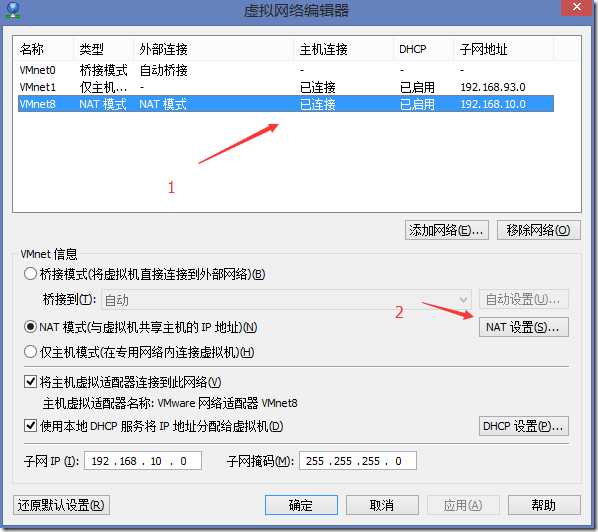
Task: Click the last octet of 子网 IP field
Action: pyautogui.click(x=183, y=461)
